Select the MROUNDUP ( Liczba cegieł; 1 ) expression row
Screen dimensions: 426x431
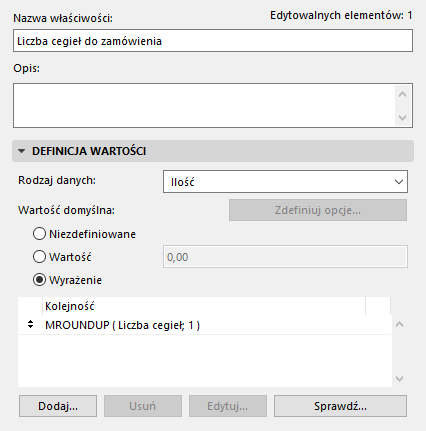(204, 325)
